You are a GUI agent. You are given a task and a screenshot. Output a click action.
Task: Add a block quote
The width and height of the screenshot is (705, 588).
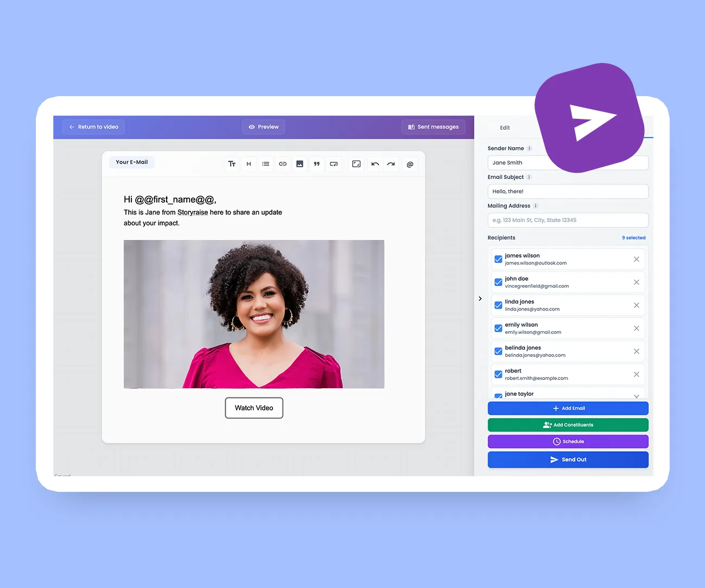click(x=316, y=164)
